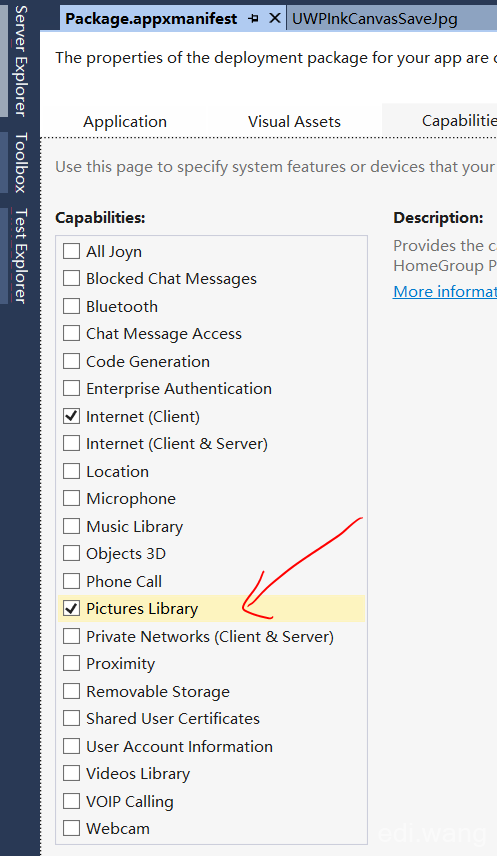The width and height of the screenshot is (497, 856).
Task: Close the Package.appxmanifest tab
Action: coord(275,19)
